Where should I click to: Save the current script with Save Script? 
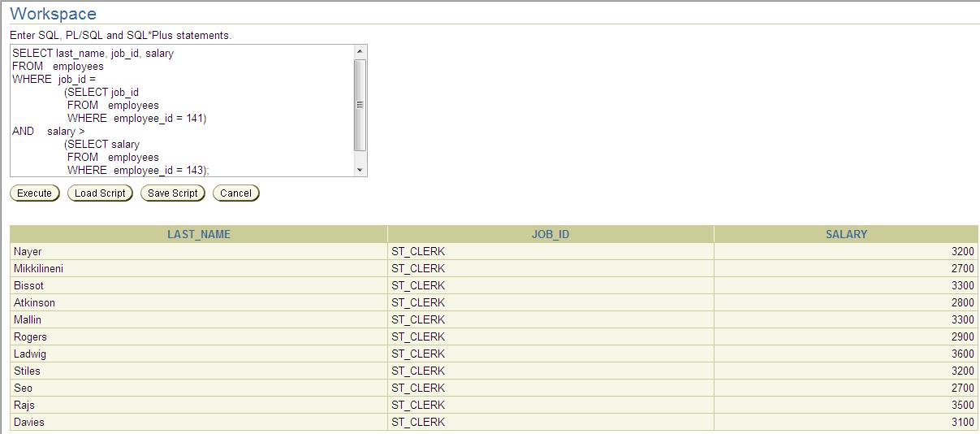(172, 193)
